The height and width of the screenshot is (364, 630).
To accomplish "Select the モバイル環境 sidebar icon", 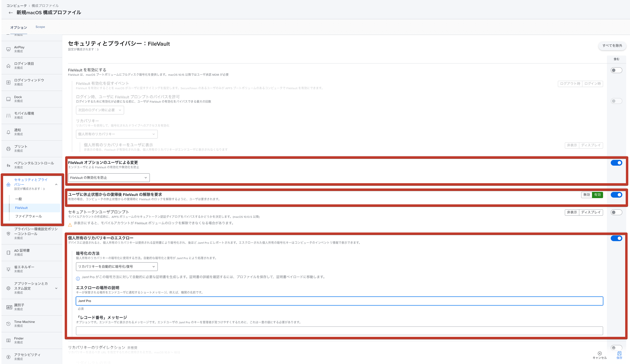I will click(x=8, y=115).
